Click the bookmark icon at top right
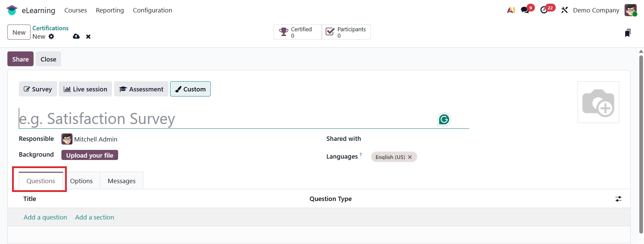 pyautogui.click(x=628, y=33)
